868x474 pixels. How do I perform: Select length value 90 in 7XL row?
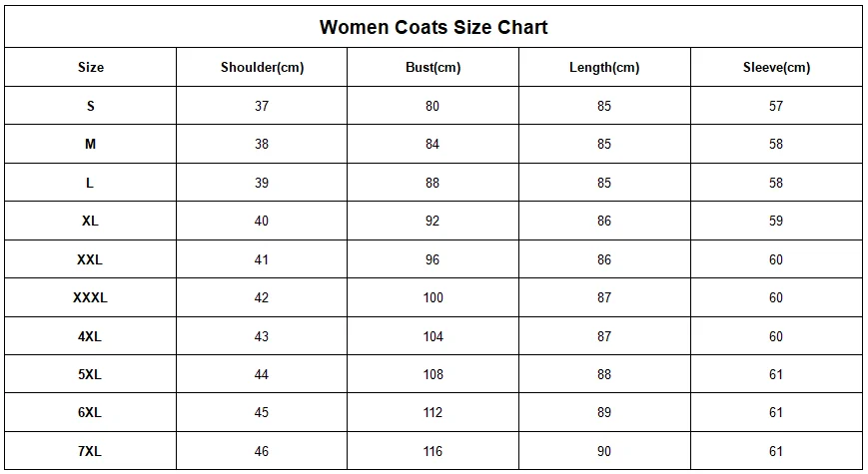(x=603, y=451)
